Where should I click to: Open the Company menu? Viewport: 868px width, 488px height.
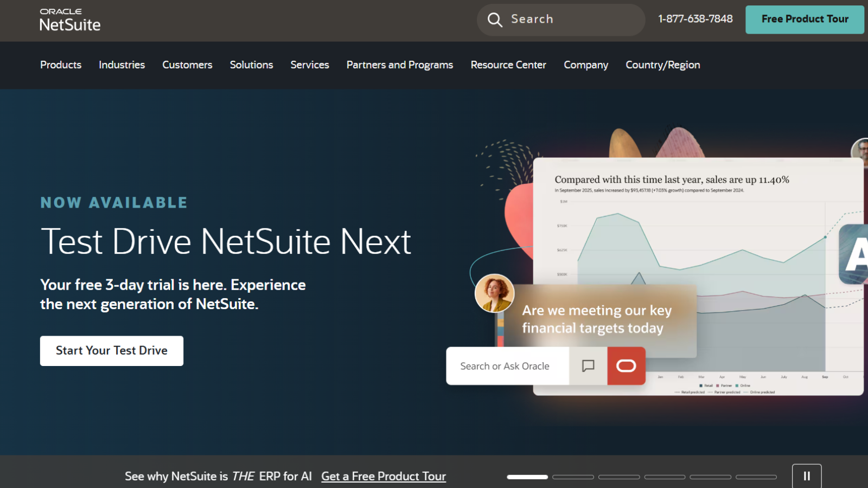(586, 65)
